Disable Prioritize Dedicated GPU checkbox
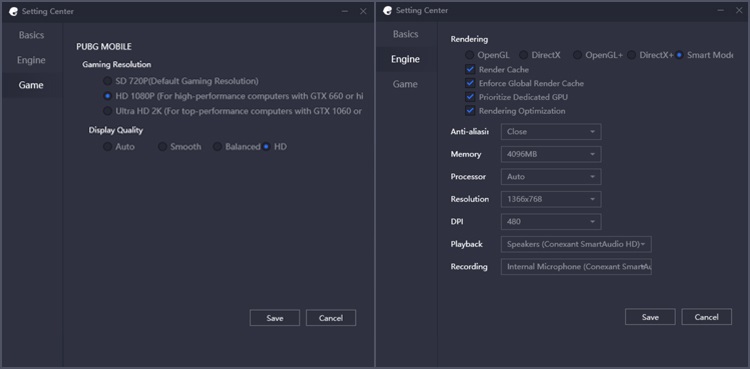The height and width of the screenshot is (369, 750). (x=470, y=97)
